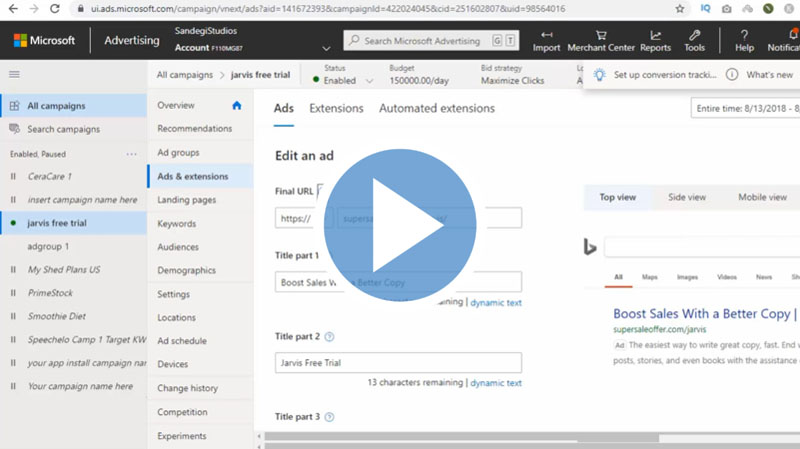The height and width of the screenshot is (449, 800).
Task: Switch to Automated extensions tab
Action: (x=437, y=108)
